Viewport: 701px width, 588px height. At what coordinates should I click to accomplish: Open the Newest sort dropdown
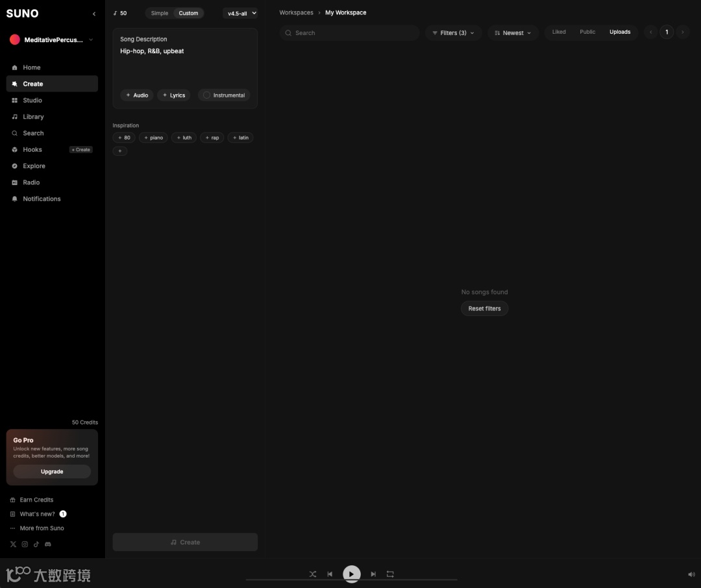pos(513,33)
